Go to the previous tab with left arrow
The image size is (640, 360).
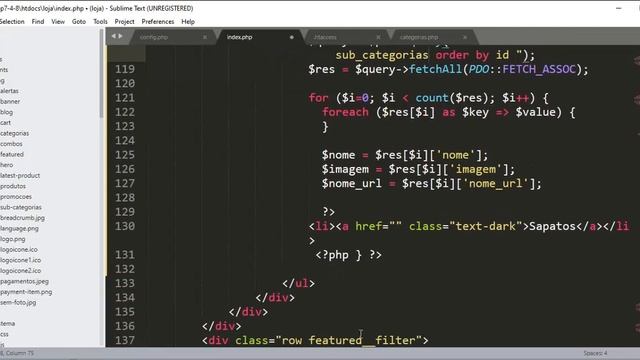click(x=113, y=36)
